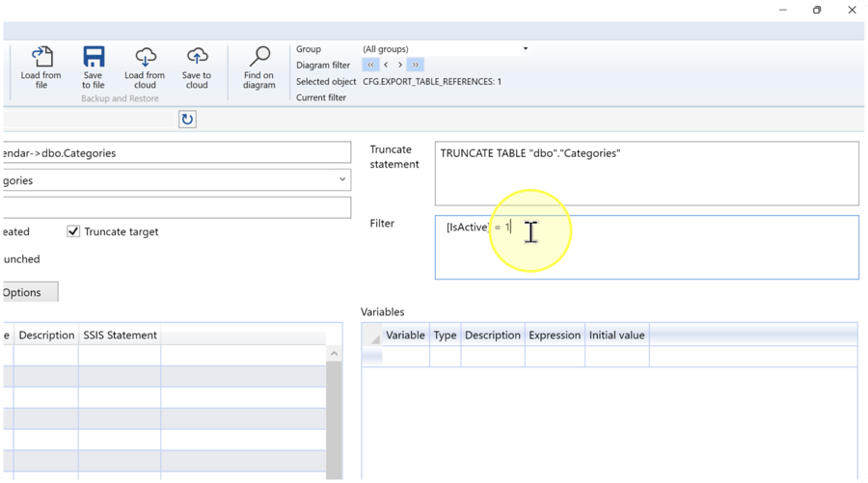Click the search field beside refresh
Image resolution: width=868 pixels, height=483 pixels.
point(89,119)
